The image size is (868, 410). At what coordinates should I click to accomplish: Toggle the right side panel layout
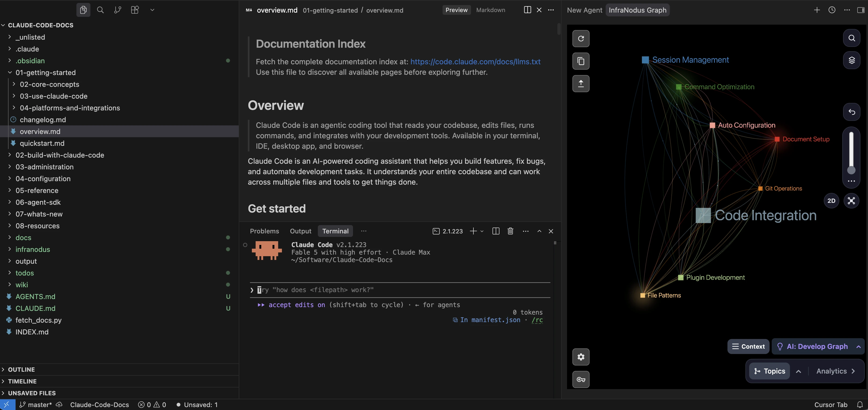point(860,10)
